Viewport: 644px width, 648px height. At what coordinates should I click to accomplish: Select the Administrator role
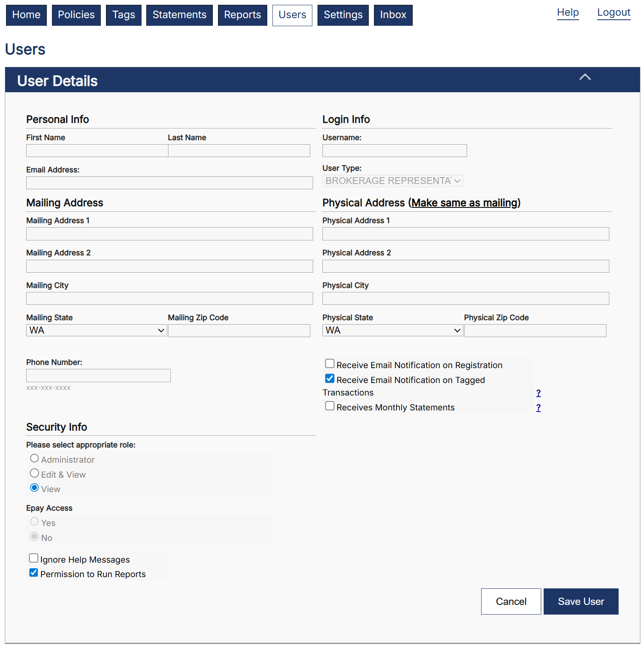point(35,458)
